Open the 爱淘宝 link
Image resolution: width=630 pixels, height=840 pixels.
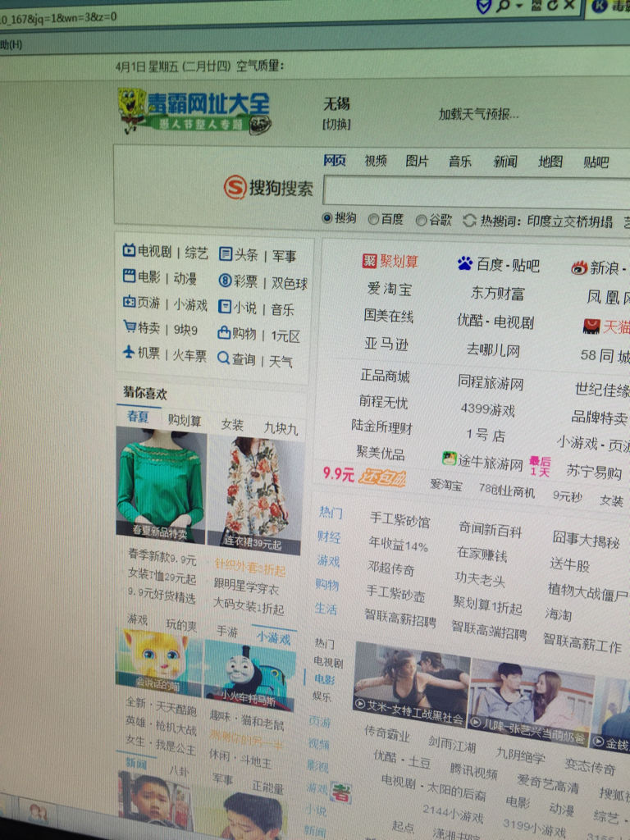tap(390, 289)
